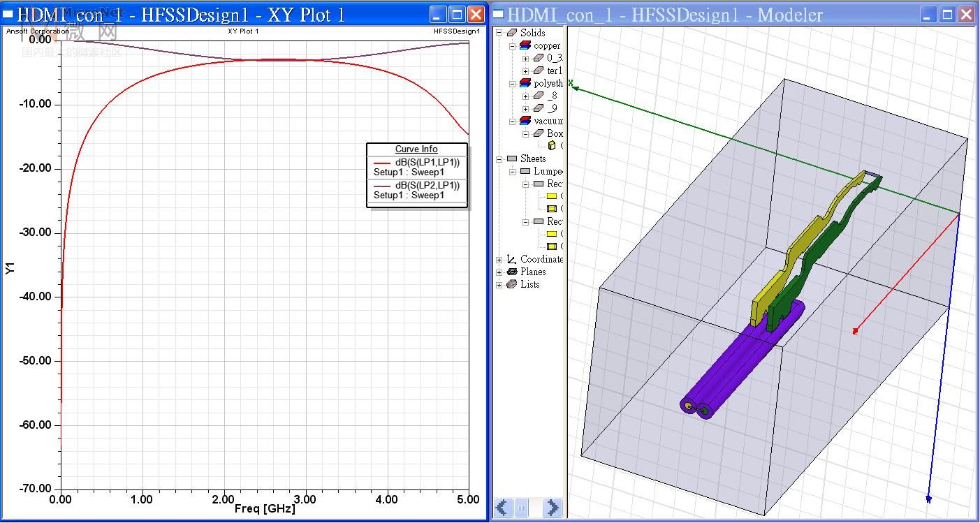
Task: Click the copper material icon
Action: (525, 45)
